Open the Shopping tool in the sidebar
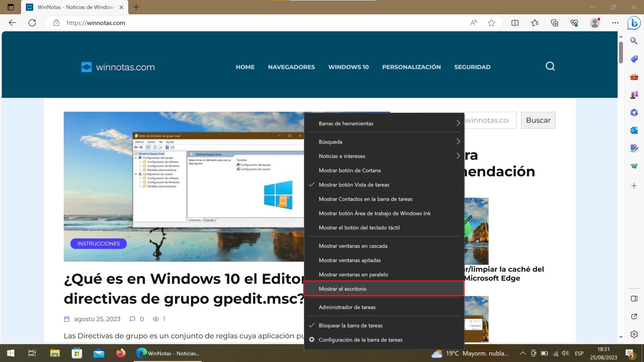 click(634, 59)
